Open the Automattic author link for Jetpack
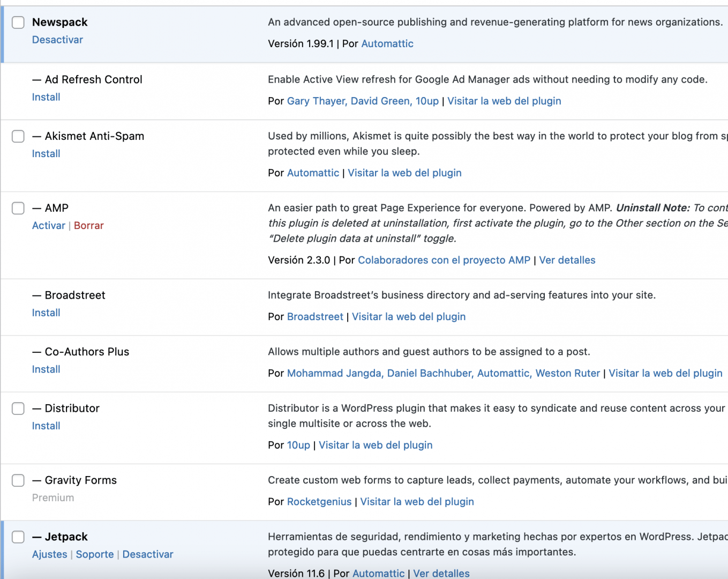The image size is (728, 579). point(379,574)
